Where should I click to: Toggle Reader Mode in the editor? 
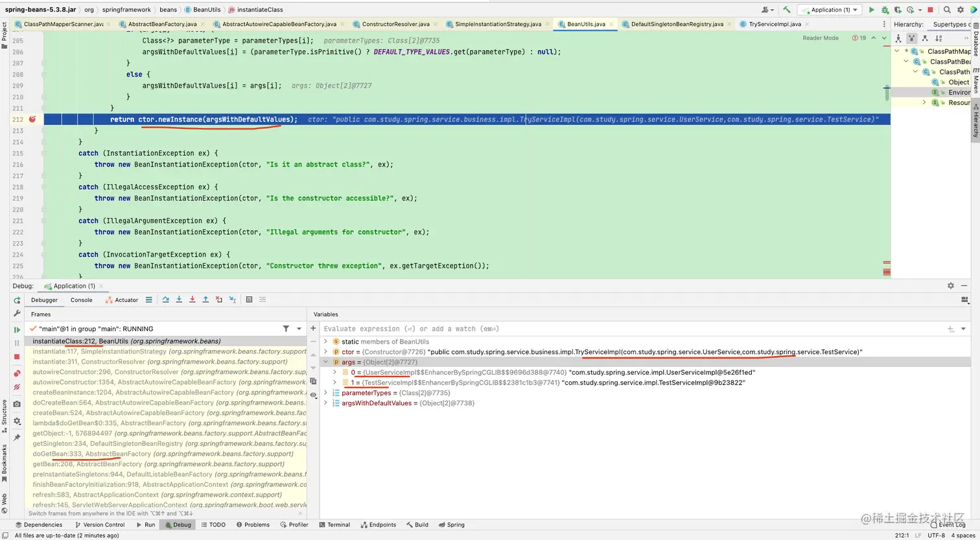821,38
